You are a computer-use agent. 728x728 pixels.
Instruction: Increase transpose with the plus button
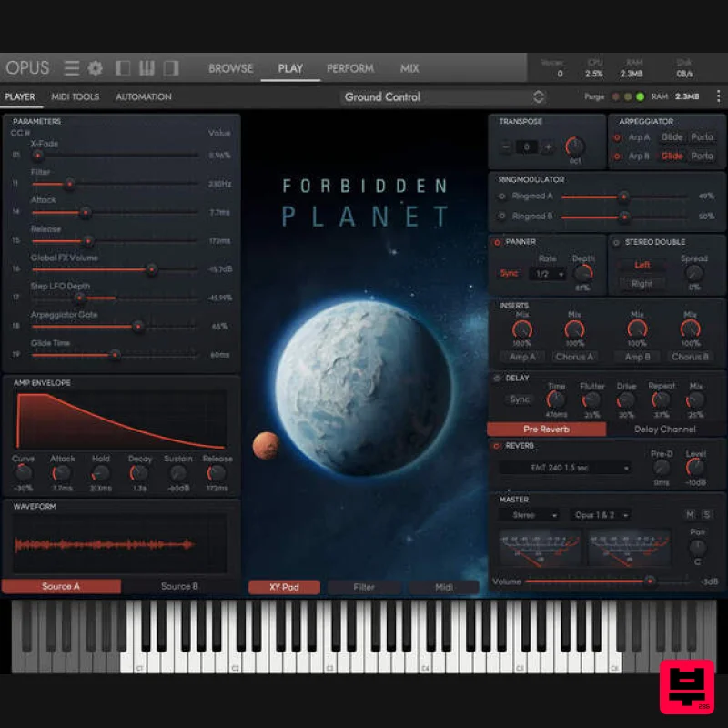pos(548,147)
